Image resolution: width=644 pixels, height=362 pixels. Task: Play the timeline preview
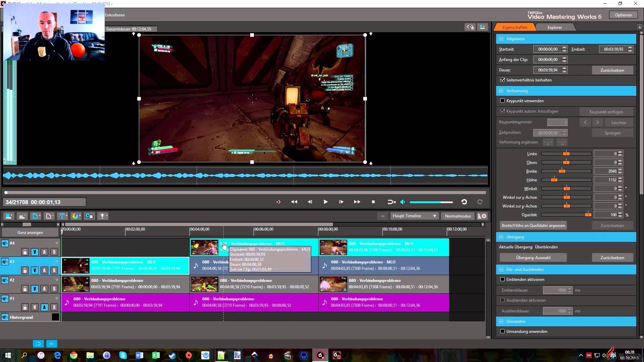tap(325, 202)
